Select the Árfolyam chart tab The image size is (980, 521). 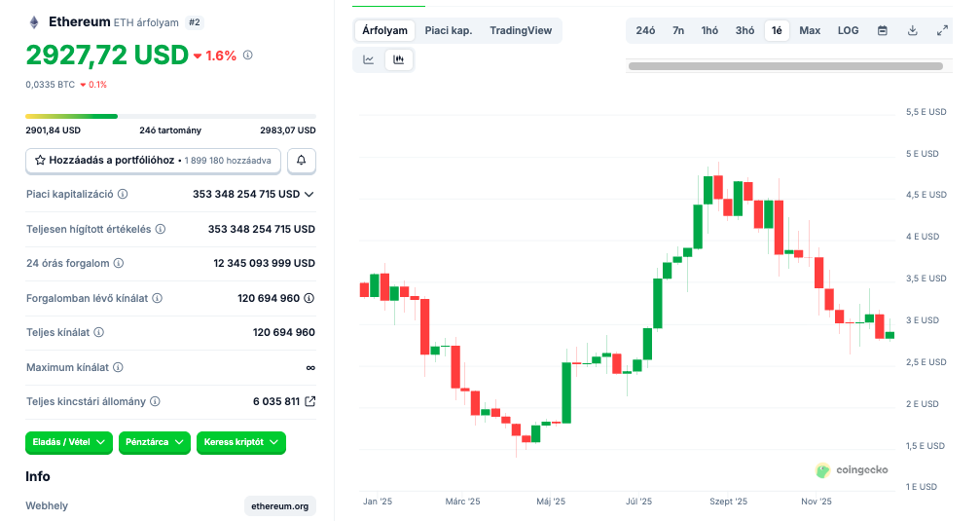tap(385, 30)
